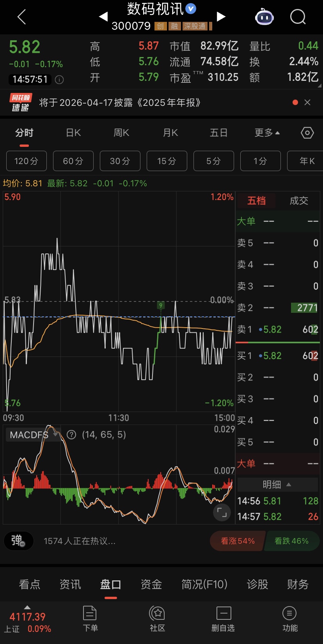Tap the 买1 5.82 bid row

pos(278,356)
